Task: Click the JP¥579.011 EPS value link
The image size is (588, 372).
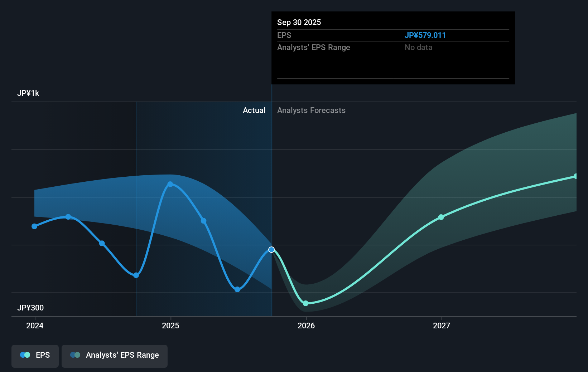Action: [425, 35]
